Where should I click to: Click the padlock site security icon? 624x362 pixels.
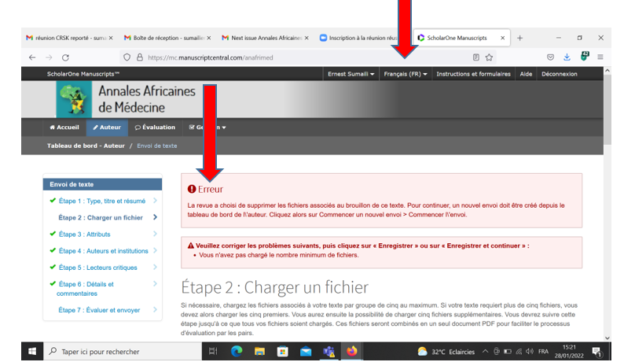click(140, 57)
